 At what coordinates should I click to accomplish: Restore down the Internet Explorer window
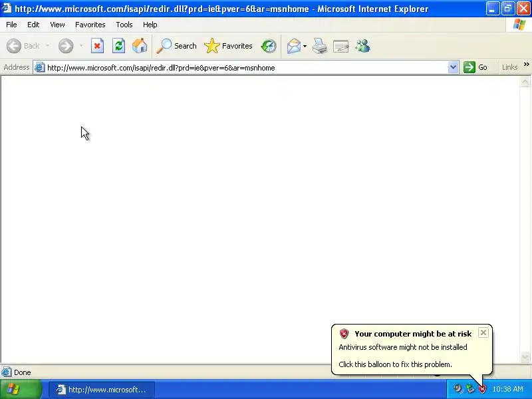pyautogui.click(x=508, y=9)
